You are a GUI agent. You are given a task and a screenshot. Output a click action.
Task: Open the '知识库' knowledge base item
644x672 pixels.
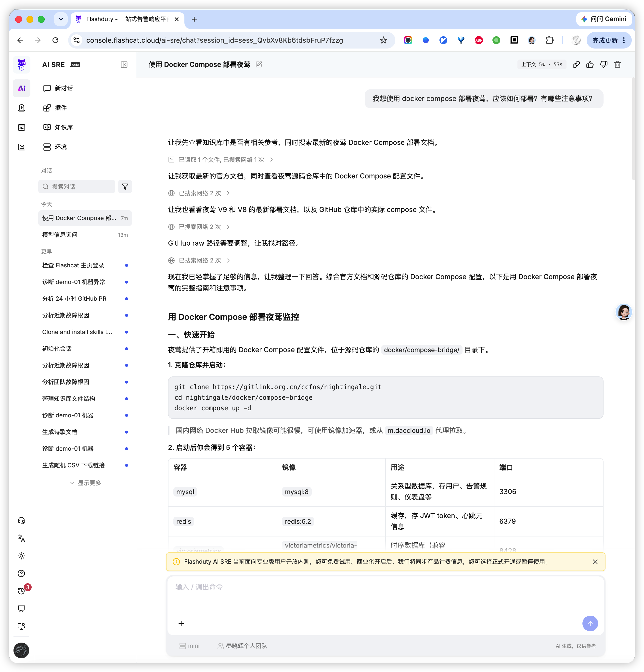[x=85, y=127]
